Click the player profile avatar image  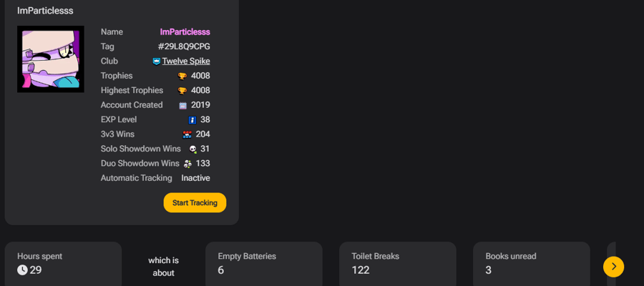51,59
